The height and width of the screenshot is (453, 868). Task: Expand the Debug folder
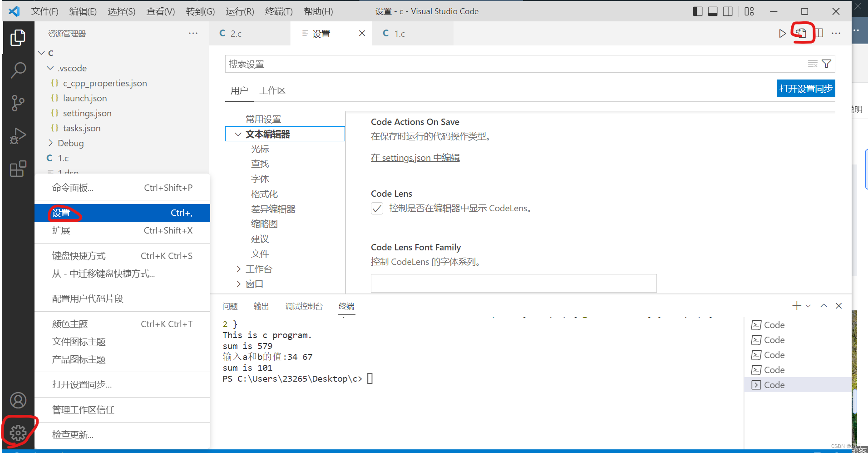[x=50, y=143]
